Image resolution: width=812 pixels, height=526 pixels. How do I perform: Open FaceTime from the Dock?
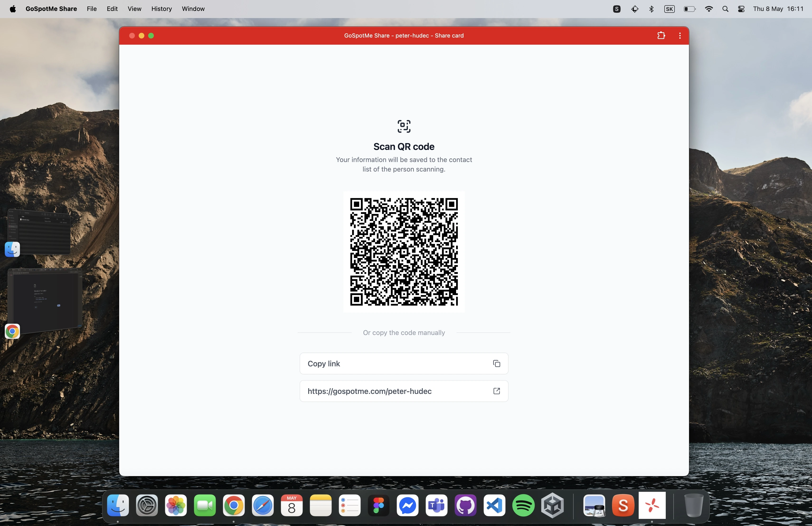[x=205, y=505]
